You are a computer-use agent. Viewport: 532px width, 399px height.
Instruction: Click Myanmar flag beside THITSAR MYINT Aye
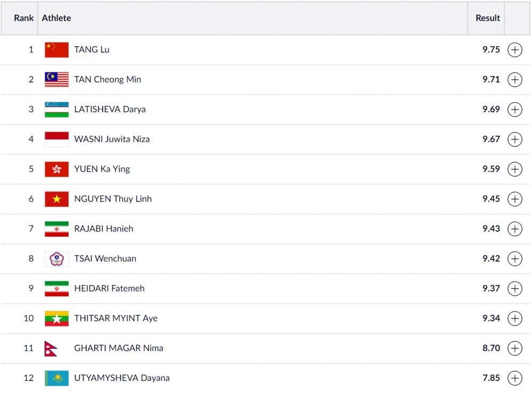pos(56,318)
